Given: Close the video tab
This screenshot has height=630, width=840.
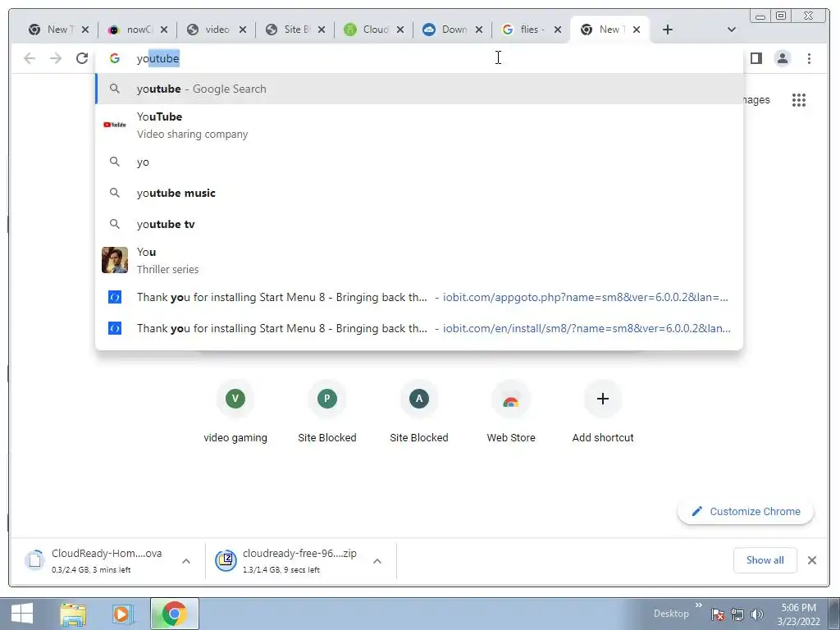Looking at the screenshot, I should pos(243,30).
